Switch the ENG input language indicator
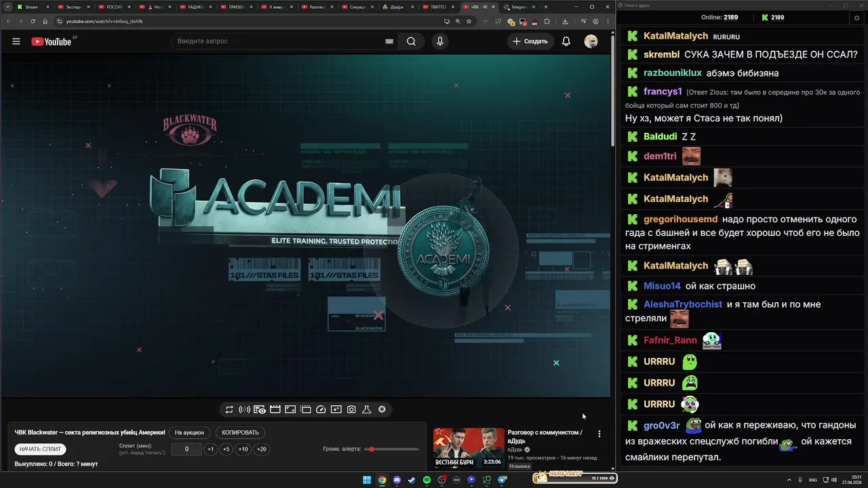This screenshot has height=488, width=868. pos(813,480)
